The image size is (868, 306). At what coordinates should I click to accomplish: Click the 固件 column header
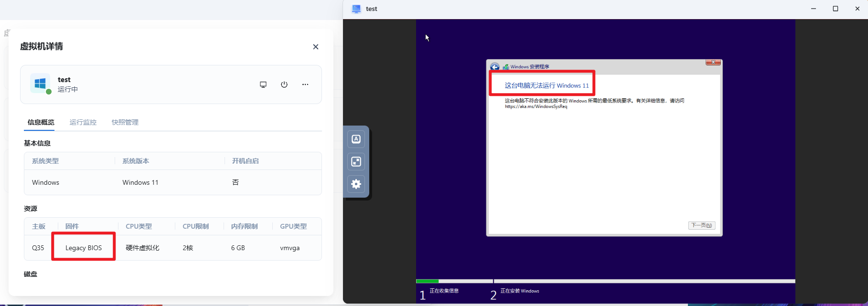72,226
